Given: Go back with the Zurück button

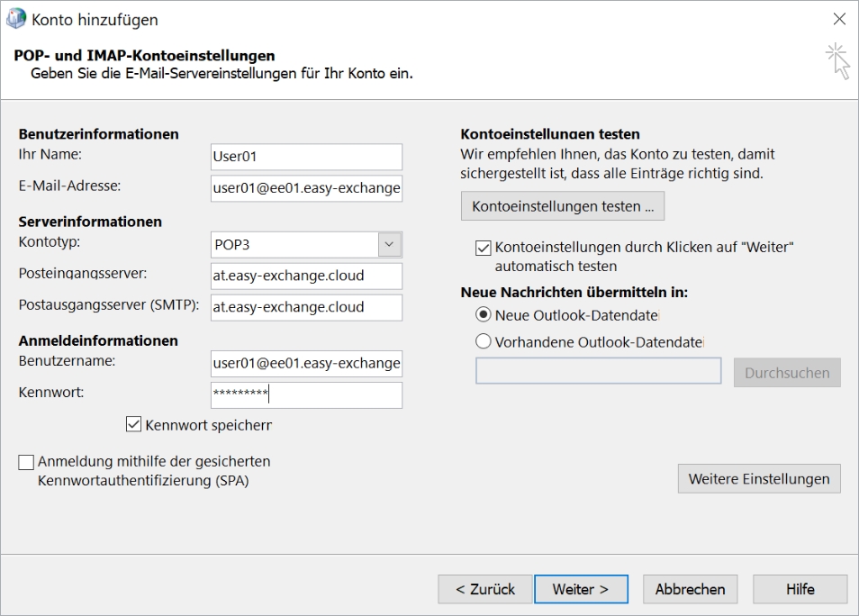Looking at the screenshot, I should (x=484, y=589).
